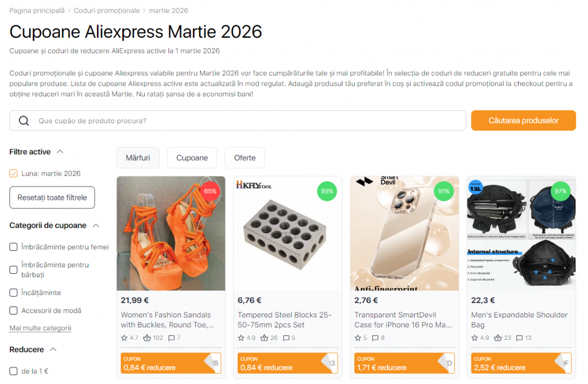This screenshot has width=588, height=384.
Task: Enable the Încălțăminte filter
Action: [x=12, y=292]
